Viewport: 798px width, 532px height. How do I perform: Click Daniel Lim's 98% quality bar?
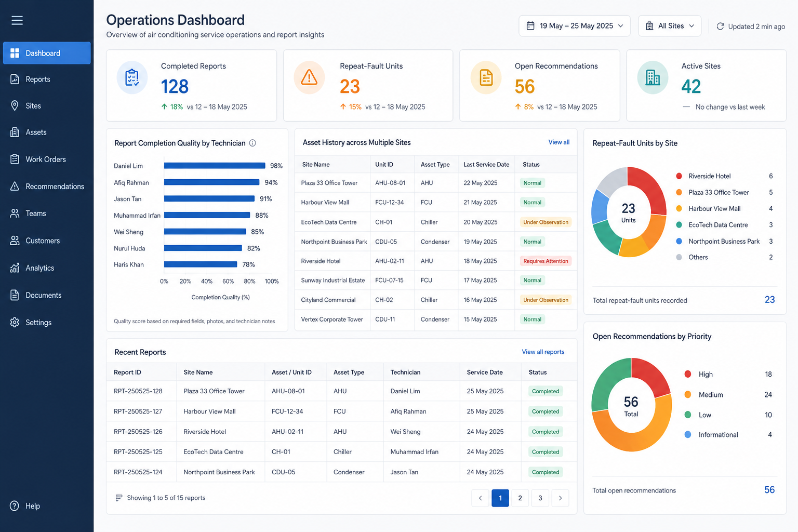coord(215,166)
